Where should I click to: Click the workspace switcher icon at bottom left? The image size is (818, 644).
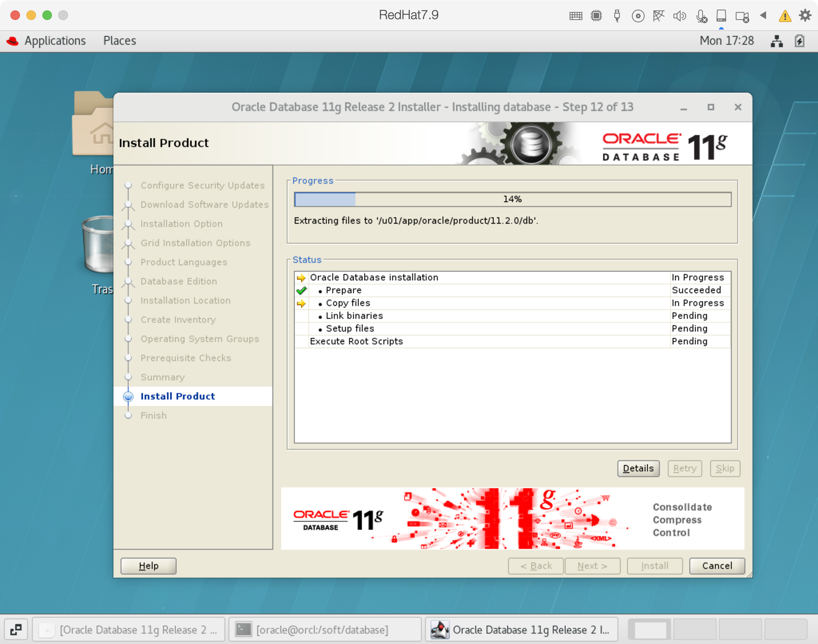click(x=16, y=630)
